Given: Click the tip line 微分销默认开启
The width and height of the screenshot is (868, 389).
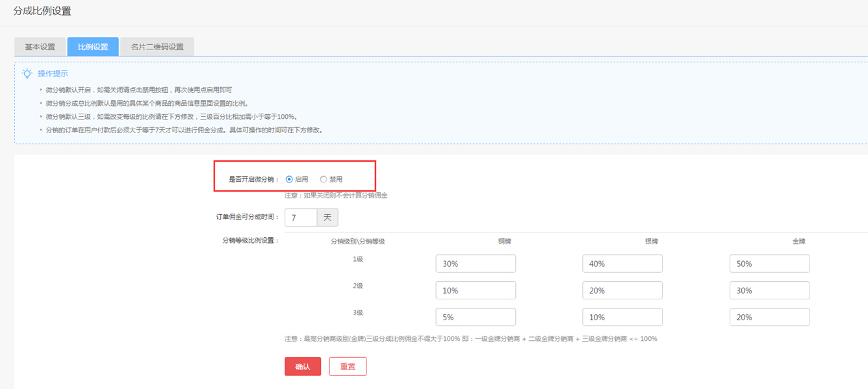Looking at the screenshot, I should (138, 90).
